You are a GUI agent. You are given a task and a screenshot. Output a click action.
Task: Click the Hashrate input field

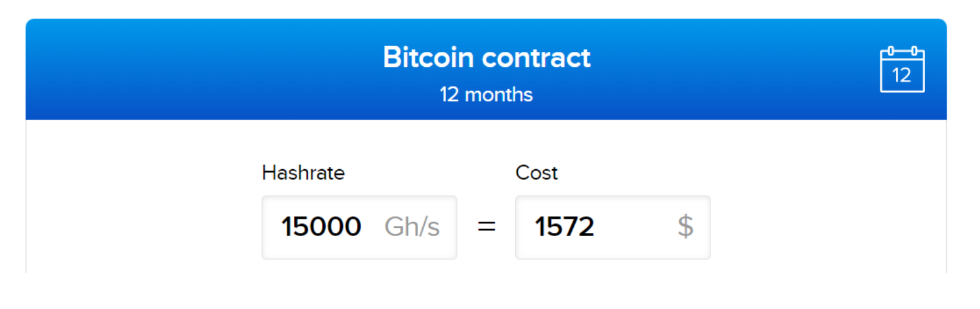[x=359, y=227]
